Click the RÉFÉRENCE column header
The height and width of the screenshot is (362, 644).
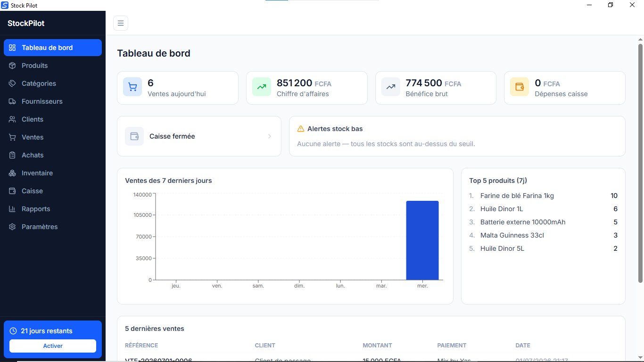coord(141,346)
